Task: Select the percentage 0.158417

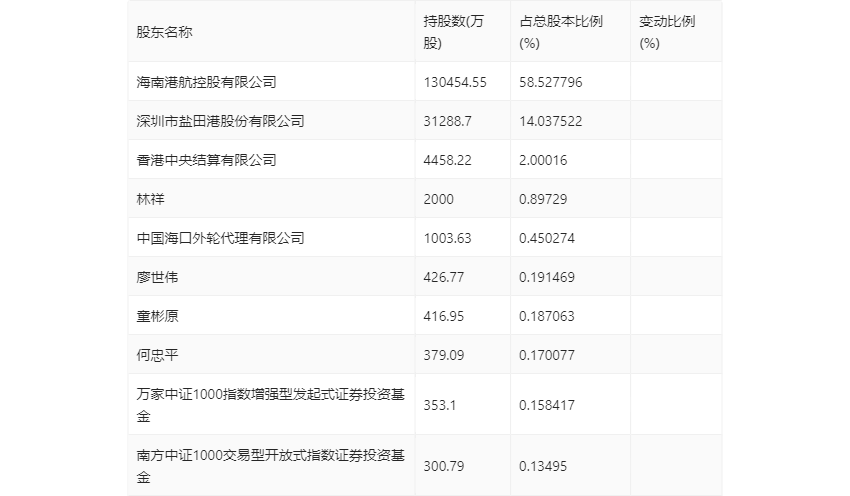Action: (x=546, y=405)
